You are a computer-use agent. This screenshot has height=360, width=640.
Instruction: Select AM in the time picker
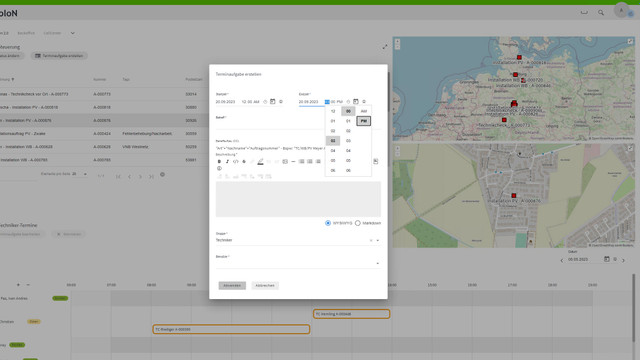[x=364, y=111]
